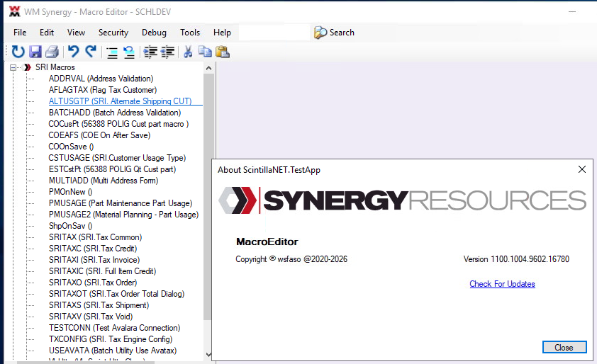Select TXCONFIG (SRI. Tax Engine Config)
Screen dimensions: 597x364
coord(111,339)
